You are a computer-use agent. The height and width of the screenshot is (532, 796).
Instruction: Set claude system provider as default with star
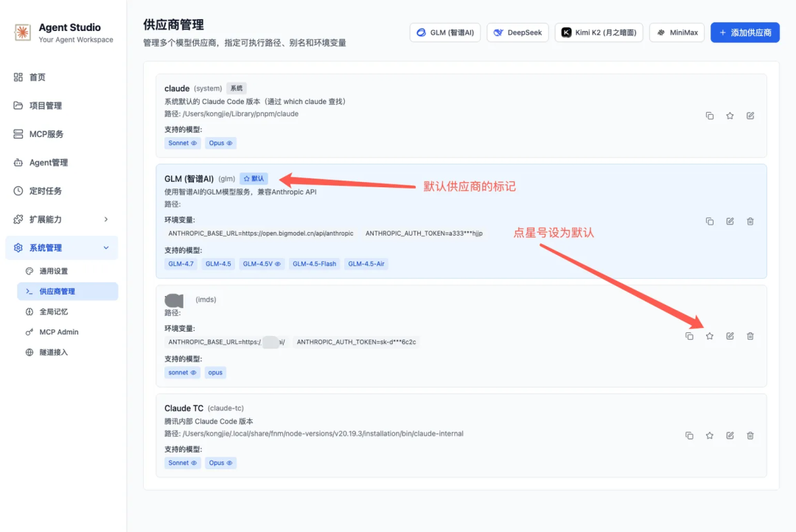(x=730, y=116)
